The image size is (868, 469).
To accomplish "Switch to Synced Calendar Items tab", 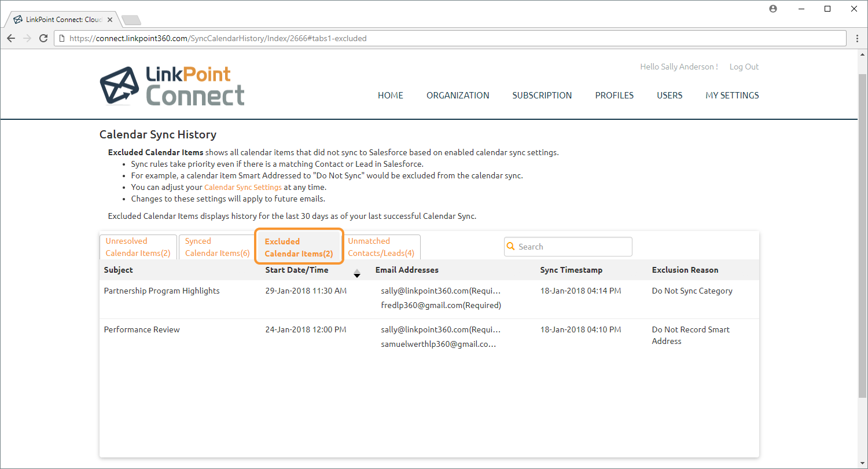I will [x=218, y=247].
